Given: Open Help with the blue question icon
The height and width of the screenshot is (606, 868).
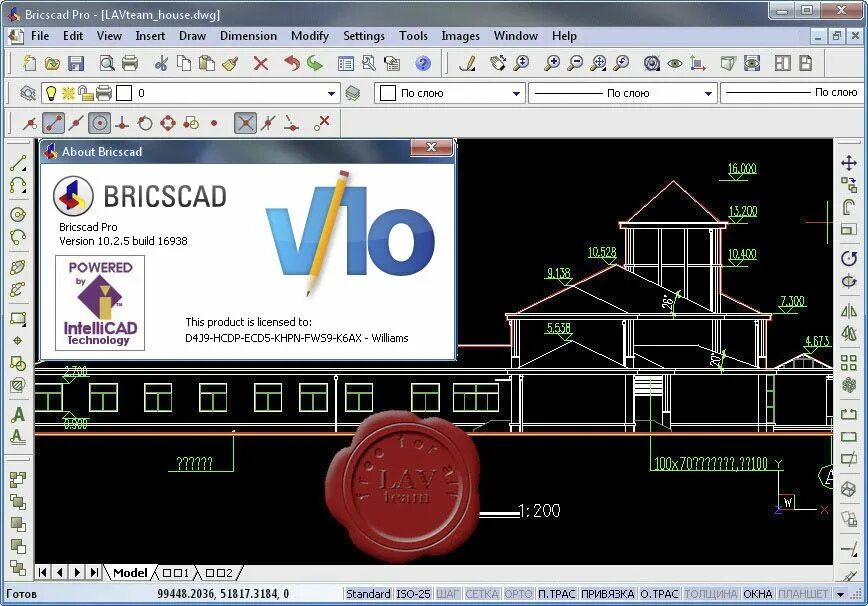Looking at the screenshot, I should tap(423, 63).
